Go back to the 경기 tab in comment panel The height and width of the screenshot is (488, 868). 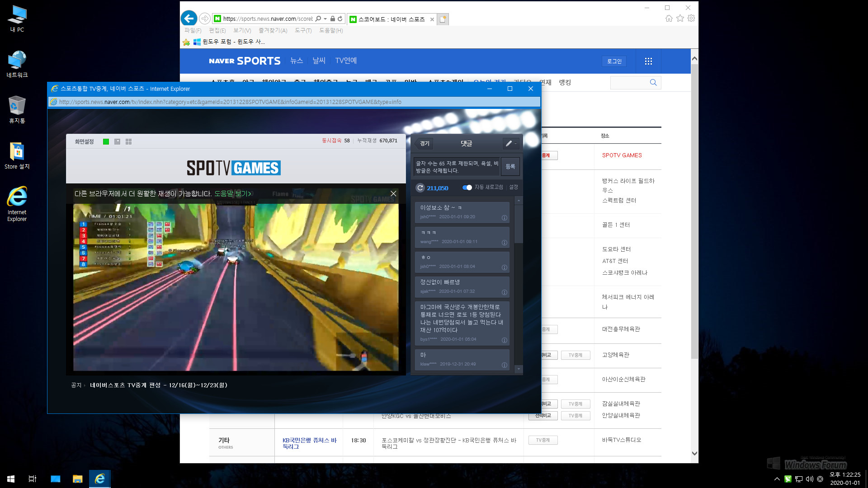[424, 143]
